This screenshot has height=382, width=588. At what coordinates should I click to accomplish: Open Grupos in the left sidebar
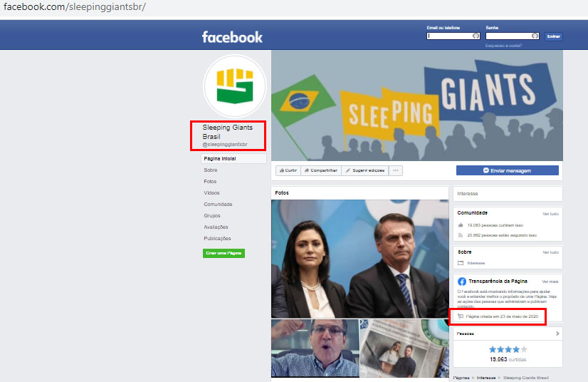[x=212, y=216]
